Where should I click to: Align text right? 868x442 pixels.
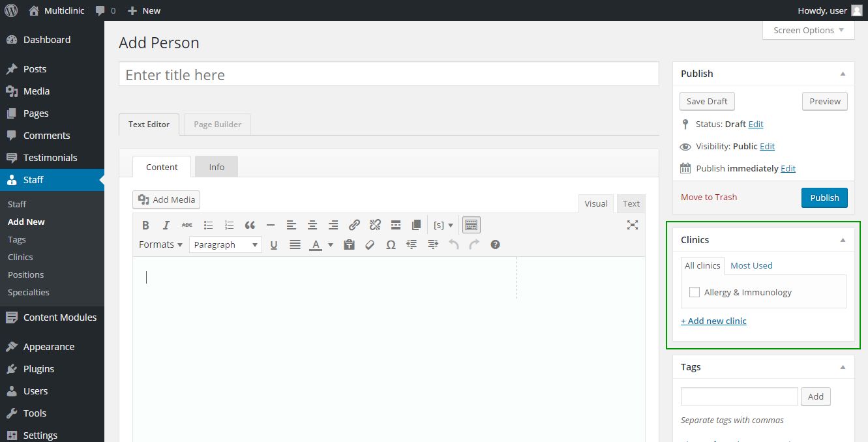pyautogui.click(x=333, y=225)
